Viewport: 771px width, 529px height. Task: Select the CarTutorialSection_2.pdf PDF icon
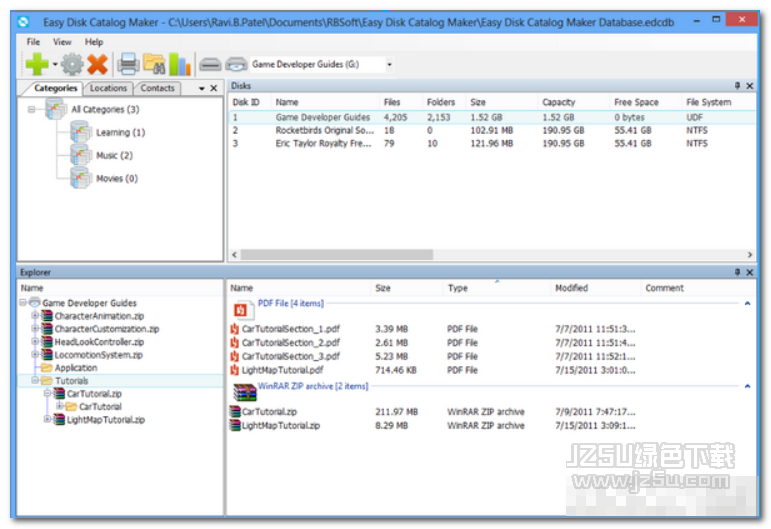tap(235, 343)
